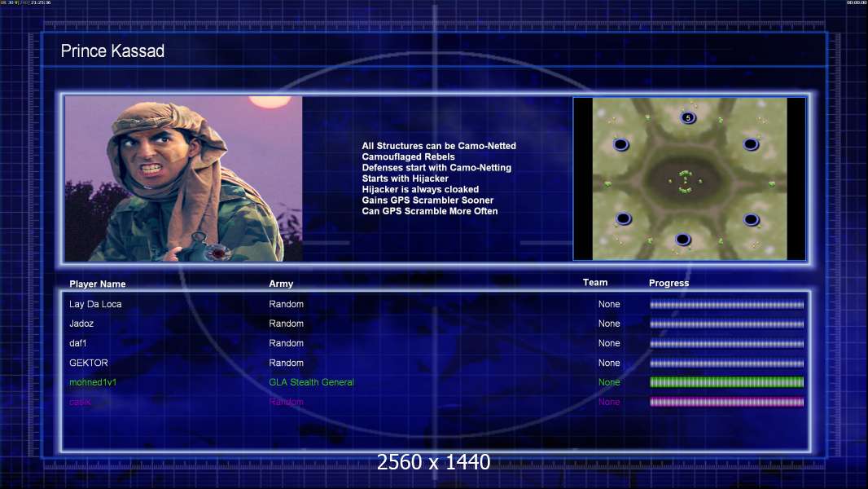Image resolution: width=868 pixels, height=489 pixels.
Task: Click the 'Camouflaged Rebels' line
Action: (408, 156)
